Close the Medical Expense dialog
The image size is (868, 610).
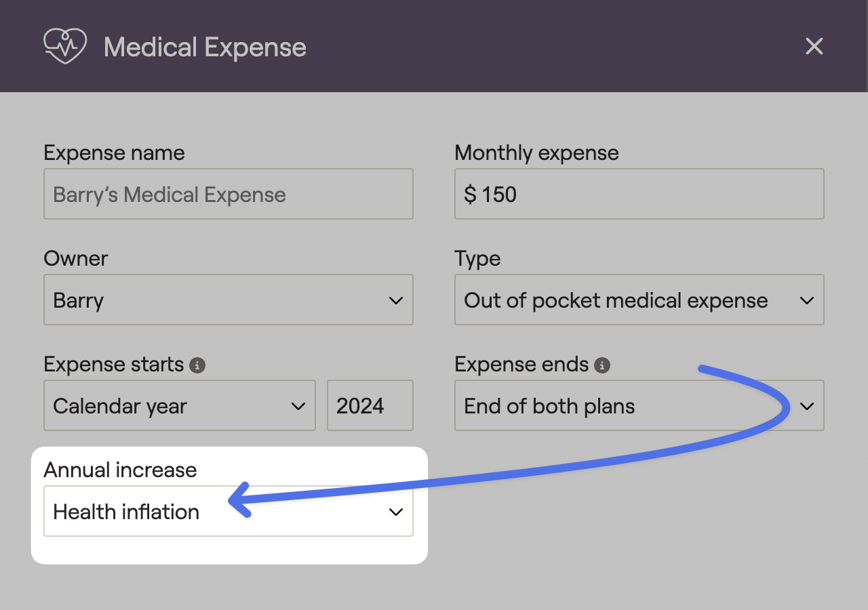[814, 46]
